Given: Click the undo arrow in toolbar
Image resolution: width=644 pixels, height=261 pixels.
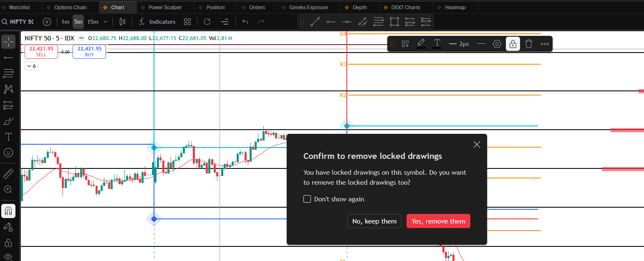Looking at the screenshot, I should (x=245, y=22).
